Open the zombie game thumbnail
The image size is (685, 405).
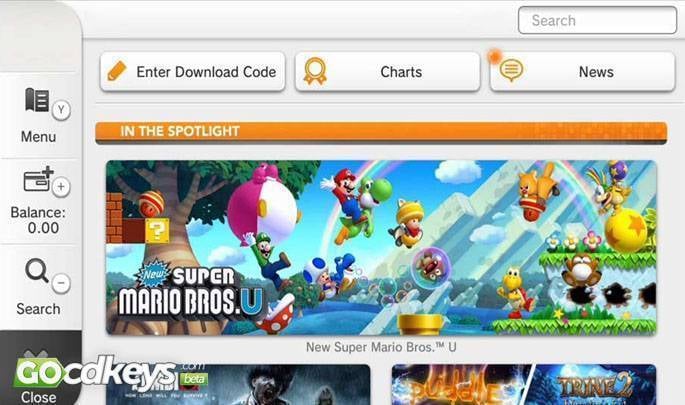[x=238, y=384]
